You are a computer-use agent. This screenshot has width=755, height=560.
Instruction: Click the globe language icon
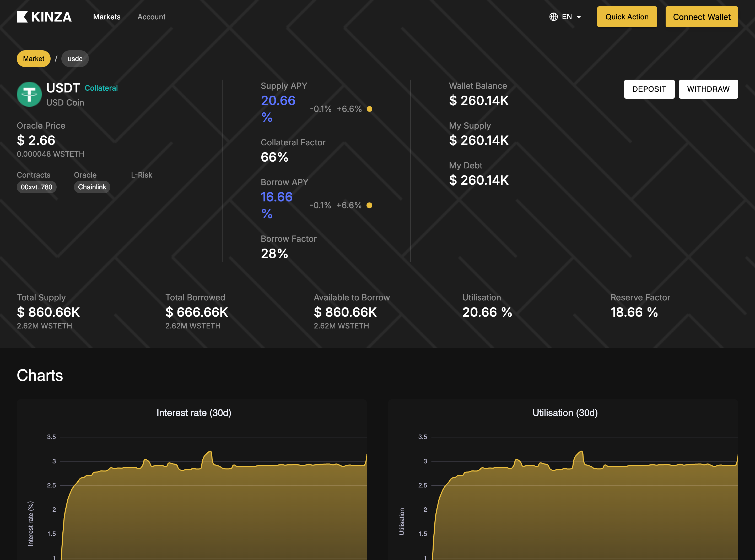553,17
